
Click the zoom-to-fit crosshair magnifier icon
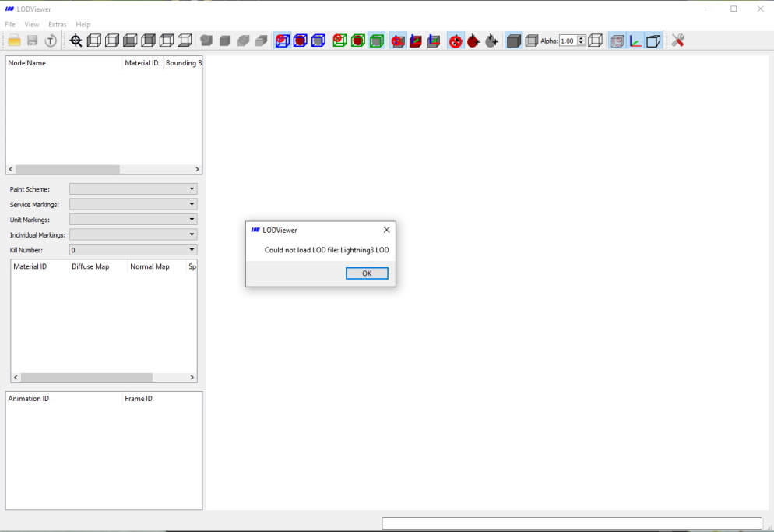(76, 41)
